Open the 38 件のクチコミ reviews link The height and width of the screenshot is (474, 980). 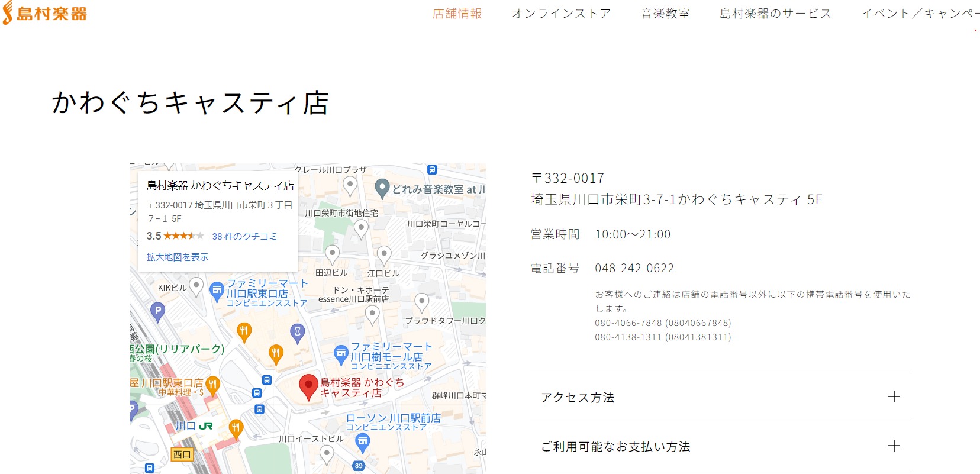click(244, 236)
